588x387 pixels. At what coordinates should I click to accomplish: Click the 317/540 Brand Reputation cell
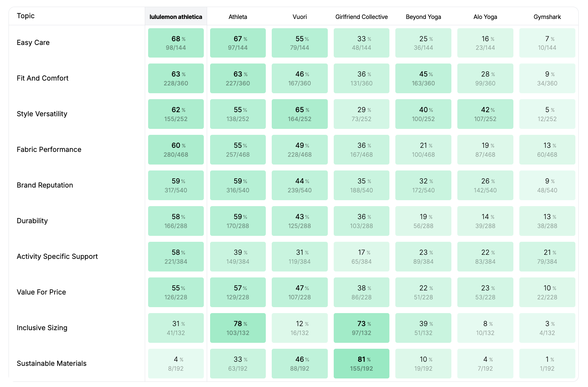[x=176, y=185]
